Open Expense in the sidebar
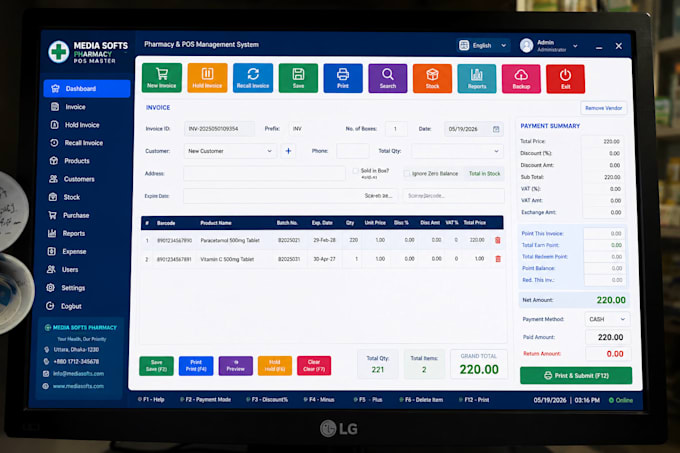The height and width of the screenshot is (453, 680). pyautogui.click(x=74, y=251)
